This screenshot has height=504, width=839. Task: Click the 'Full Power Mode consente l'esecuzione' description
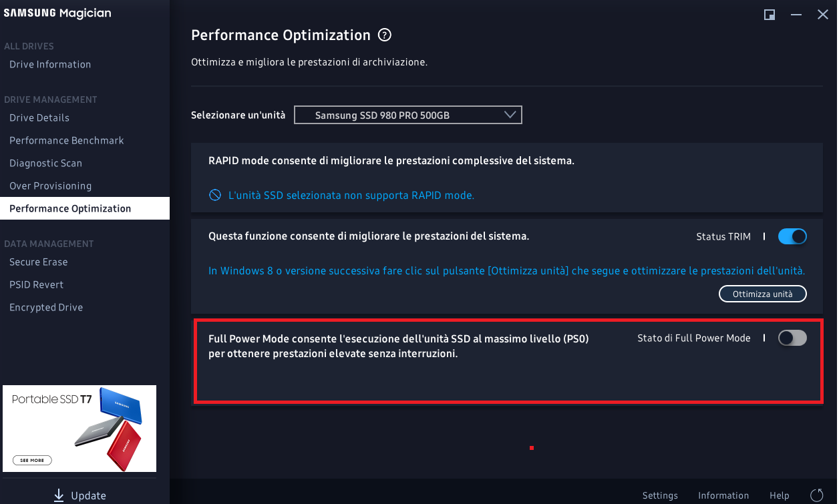click(399, 346)
